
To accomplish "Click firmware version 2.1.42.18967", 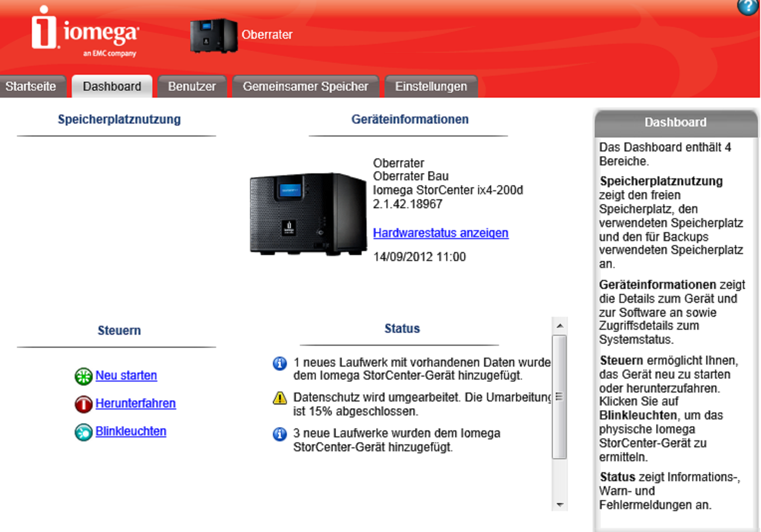I will (x=408, y=204).
